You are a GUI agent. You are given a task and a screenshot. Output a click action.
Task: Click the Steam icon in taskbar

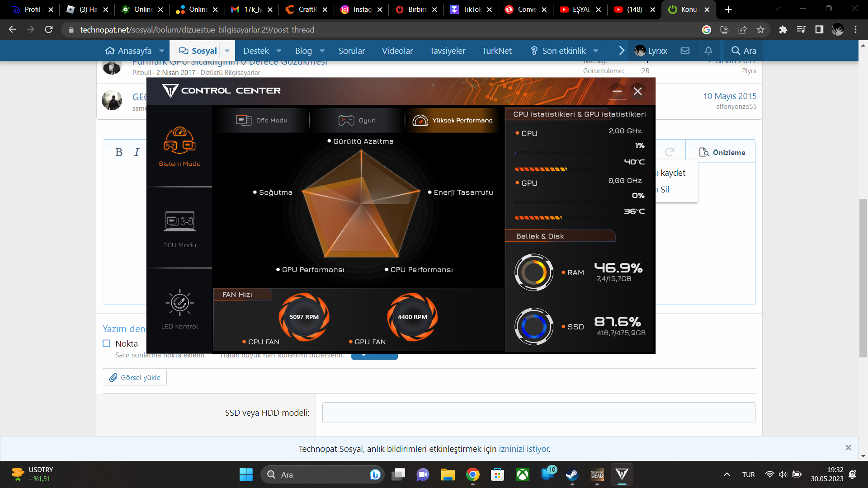[x=572, y=474]
